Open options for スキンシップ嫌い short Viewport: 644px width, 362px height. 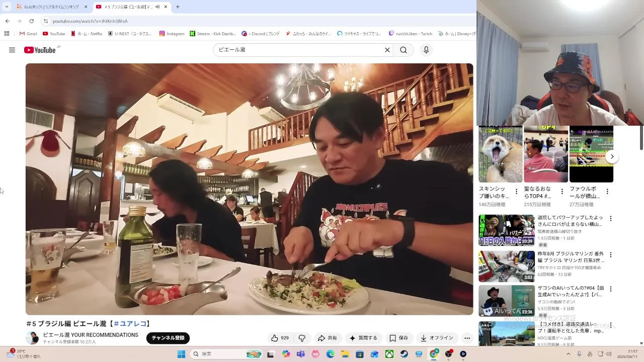pos(516,192)
